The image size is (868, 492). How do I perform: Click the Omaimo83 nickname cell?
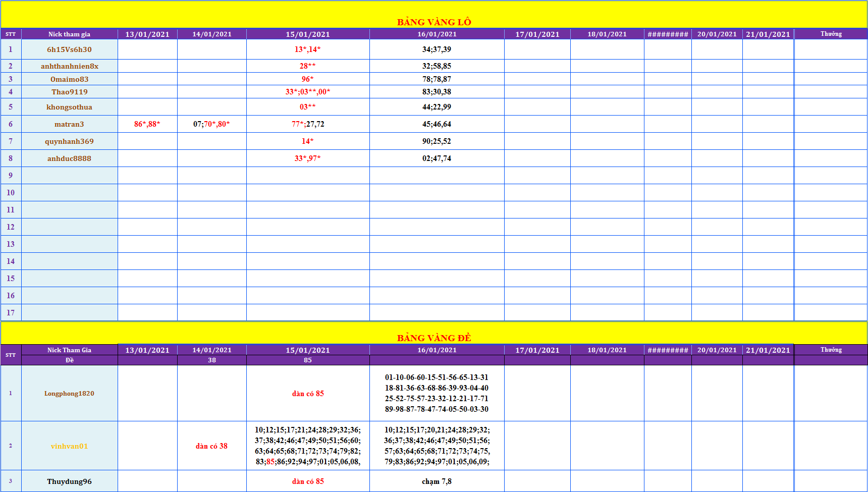69,79
